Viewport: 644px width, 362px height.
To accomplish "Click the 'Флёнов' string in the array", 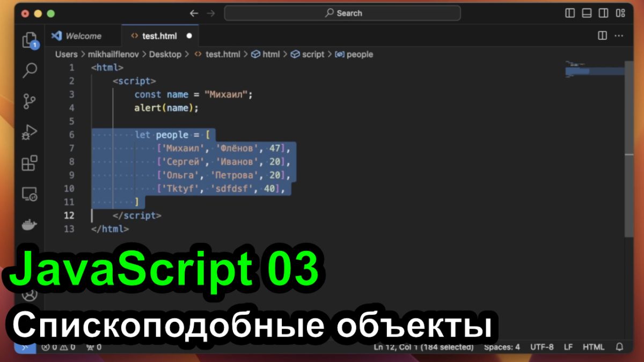I will (237, 148).
